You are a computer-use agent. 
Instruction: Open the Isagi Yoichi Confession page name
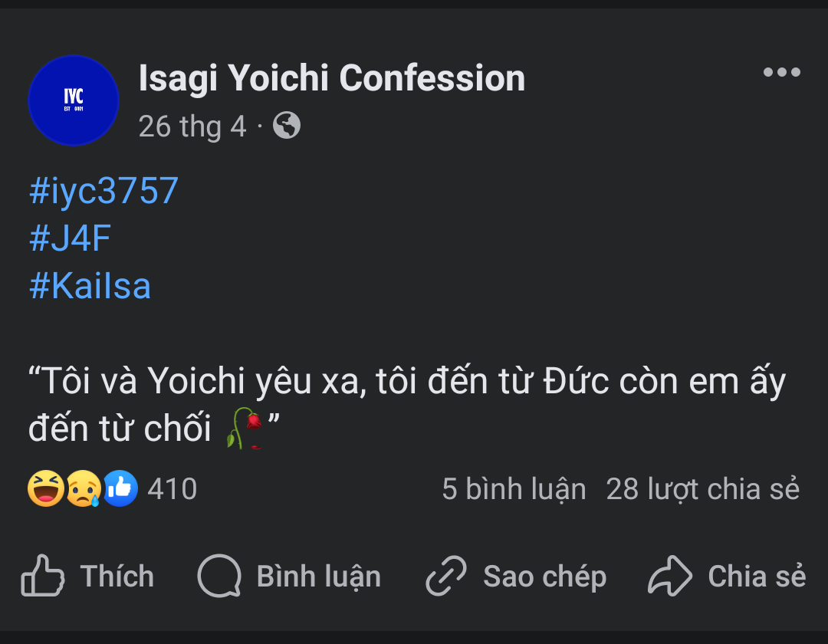pos(332,78)
